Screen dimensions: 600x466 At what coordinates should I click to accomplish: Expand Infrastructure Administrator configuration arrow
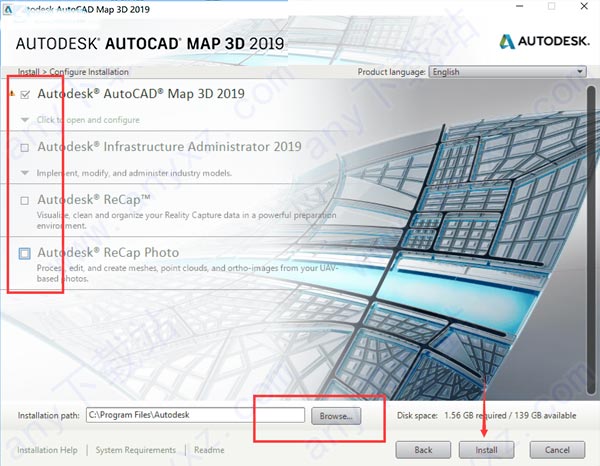[25, 173]
